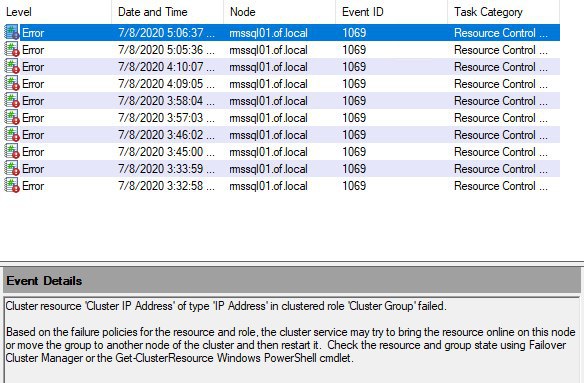Click the error icon on the 5:05:36 event row
The image size is (584, 383).
pos(12,50)
